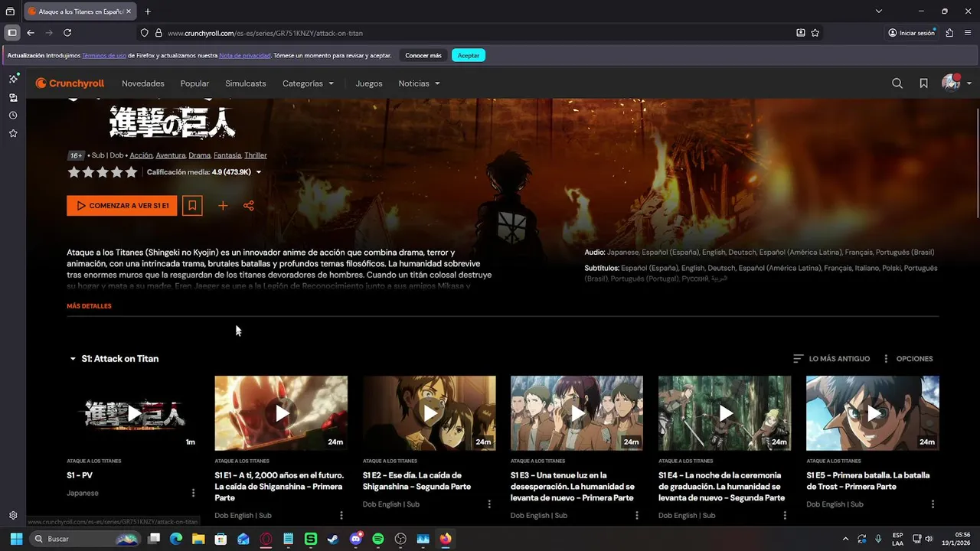Open the Novedades nav item

(143, 83)
